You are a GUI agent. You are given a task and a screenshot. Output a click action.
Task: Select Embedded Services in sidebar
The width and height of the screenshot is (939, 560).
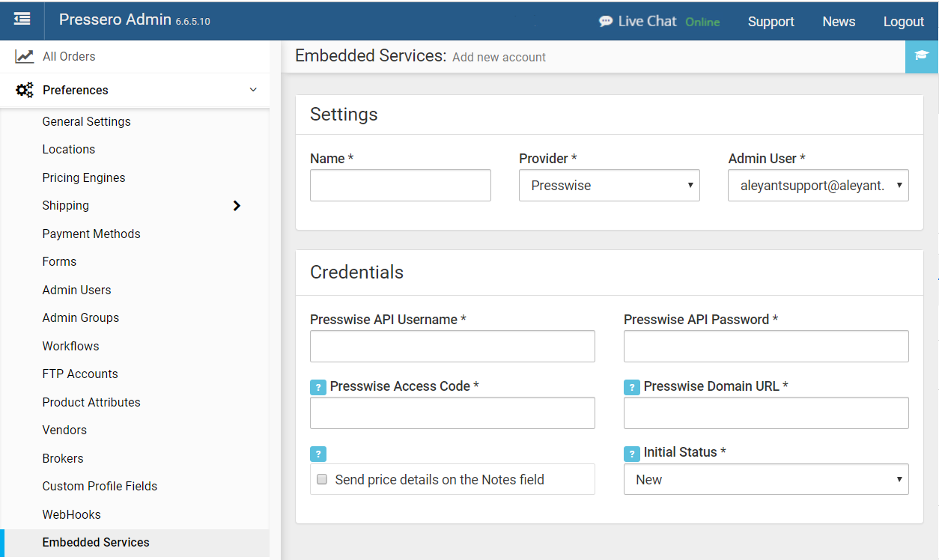click(x=96, y=542)
